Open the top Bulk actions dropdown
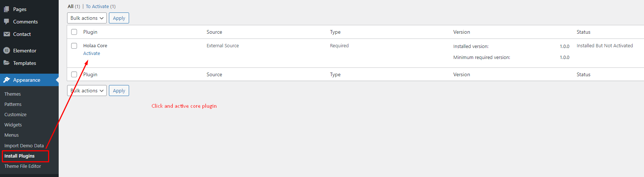 (87, 18)
